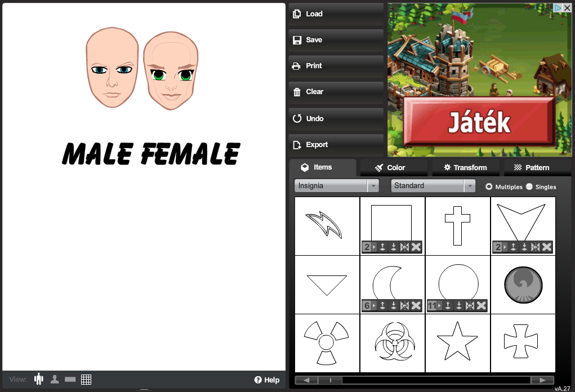Open the Insignia category dropdown
Image resolution: width=575 pixels, height=392 pixels.
click(x=336, y=185)
